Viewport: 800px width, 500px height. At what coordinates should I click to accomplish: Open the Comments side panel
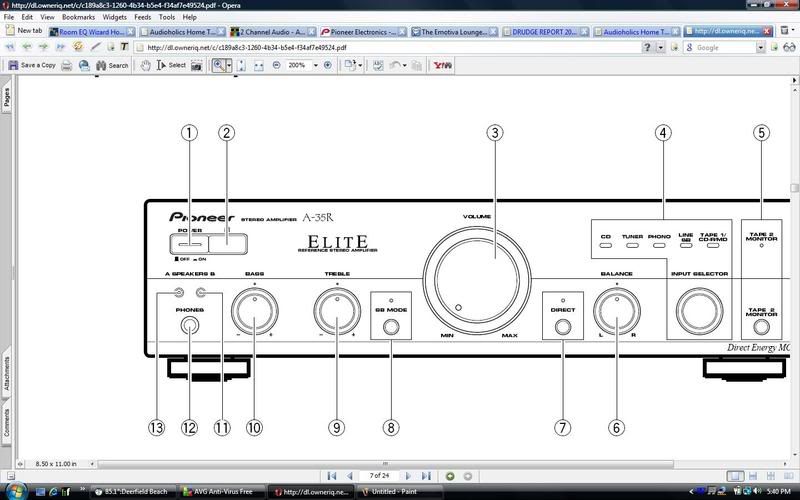(x=6, y=422)
